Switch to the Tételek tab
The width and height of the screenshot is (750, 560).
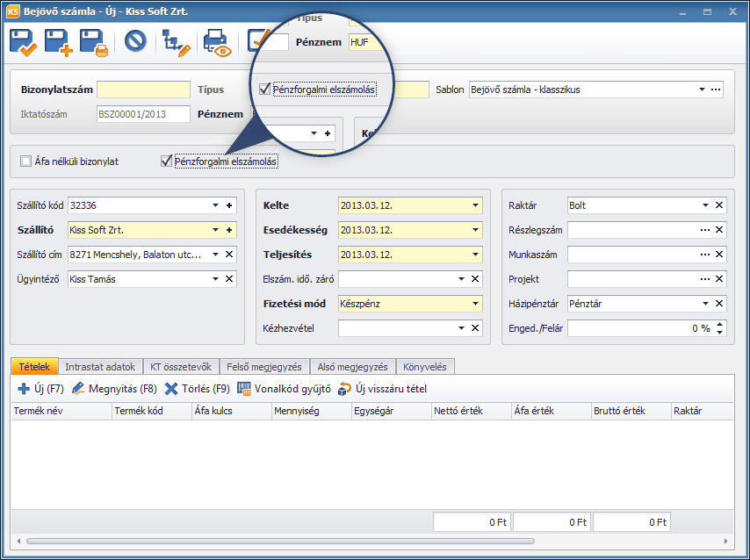[x=34, y=367]
